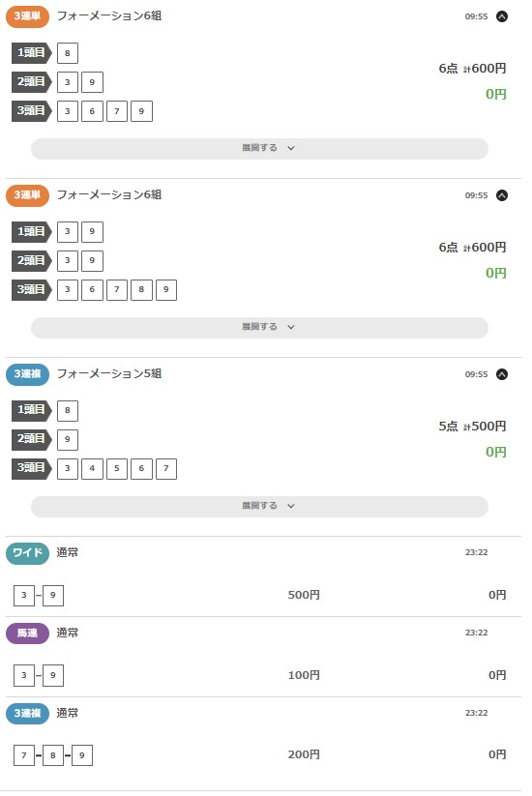Screen dimensions: 532x796
Task: Click the second orange 3連単 badge
Action: (x=27, y=195)
